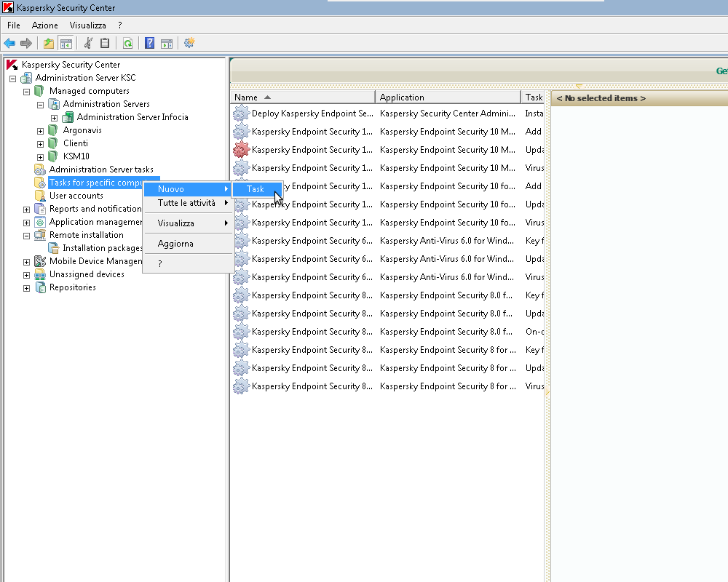This screenshot has height=582, width=728.
Task: Open the Help question-mark toolbar icon
Action: pos(149,43)
